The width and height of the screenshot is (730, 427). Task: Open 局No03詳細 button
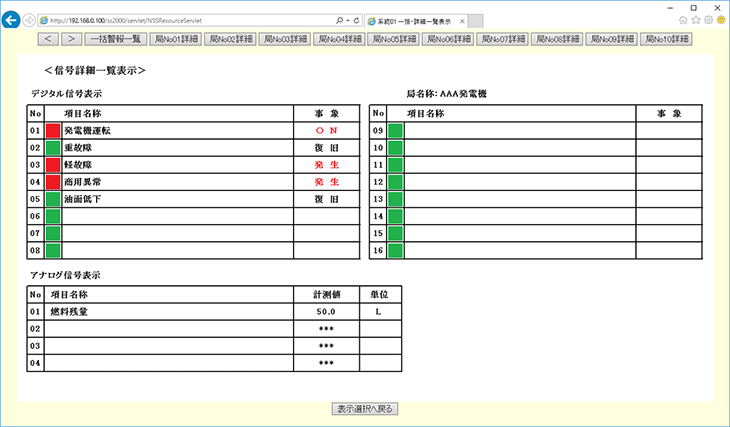point(284,39)
